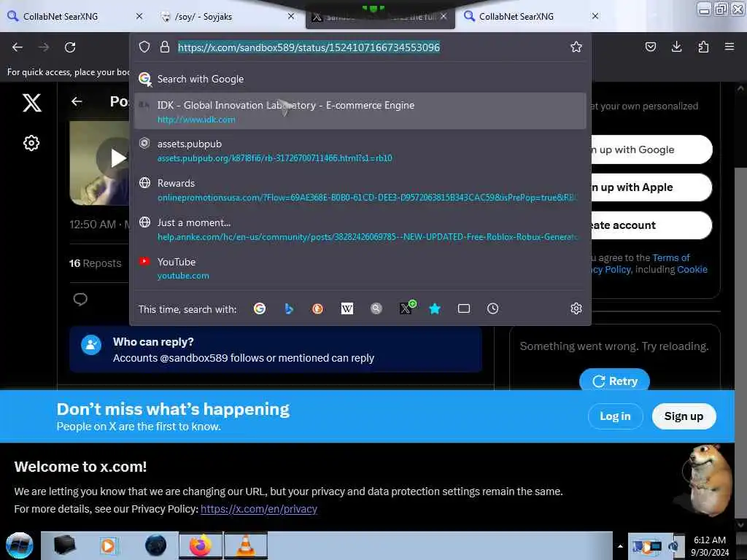Click Sign up with Apple button
This screenshot has height=560, width=747.
tap(651, 187)
